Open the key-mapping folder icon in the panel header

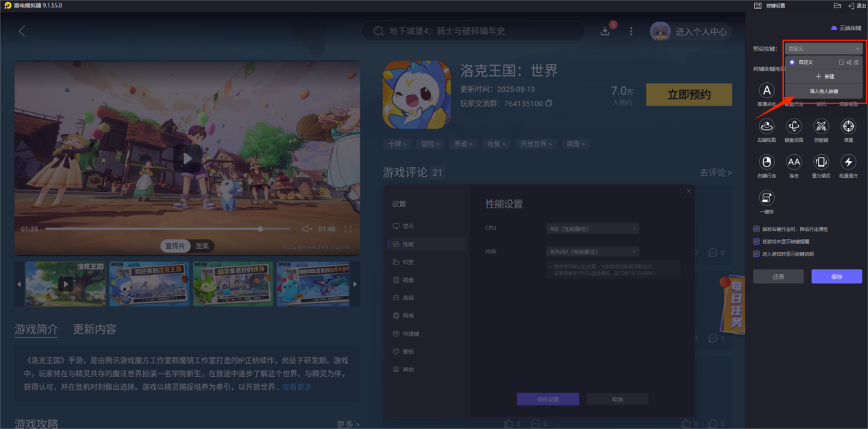point(837,5)
